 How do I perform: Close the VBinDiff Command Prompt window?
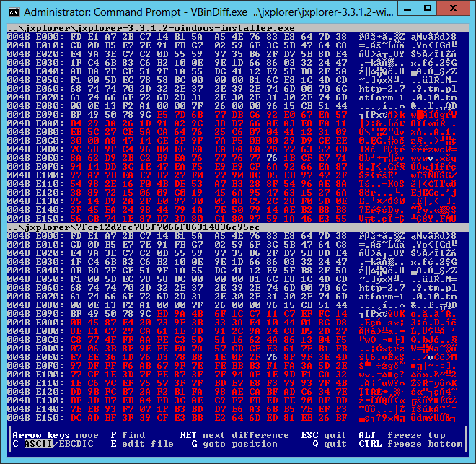click(453, 9)
